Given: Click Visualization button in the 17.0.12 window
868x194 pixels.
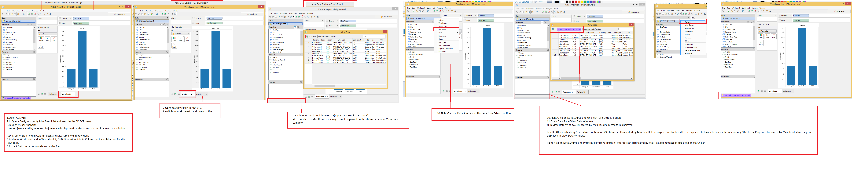Looking at the screenshot, I should click(253, 14).
